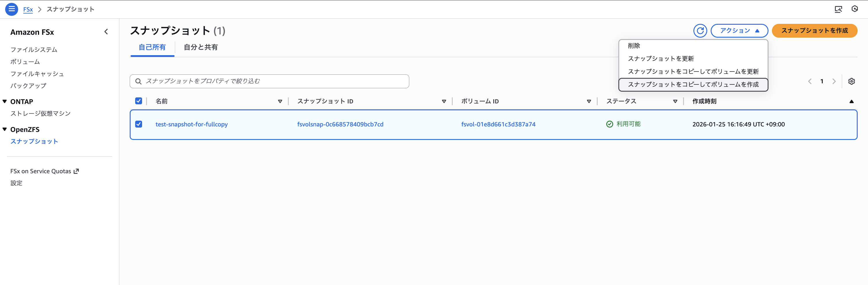Viewport: 868px width, 285px height.
Task: Collapse the OpenZFS sidebar section
Action: (x=5, y=130)
